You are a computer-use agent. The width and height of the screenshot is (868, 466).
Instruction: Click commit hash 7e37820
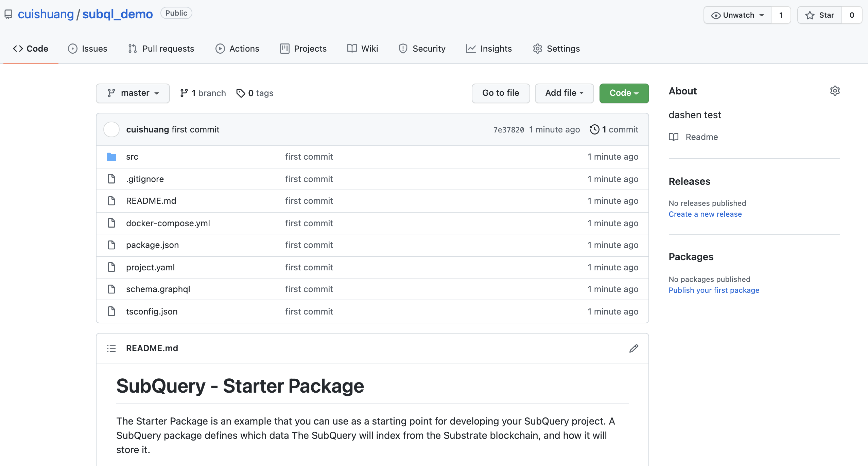(x=508, y=130)
